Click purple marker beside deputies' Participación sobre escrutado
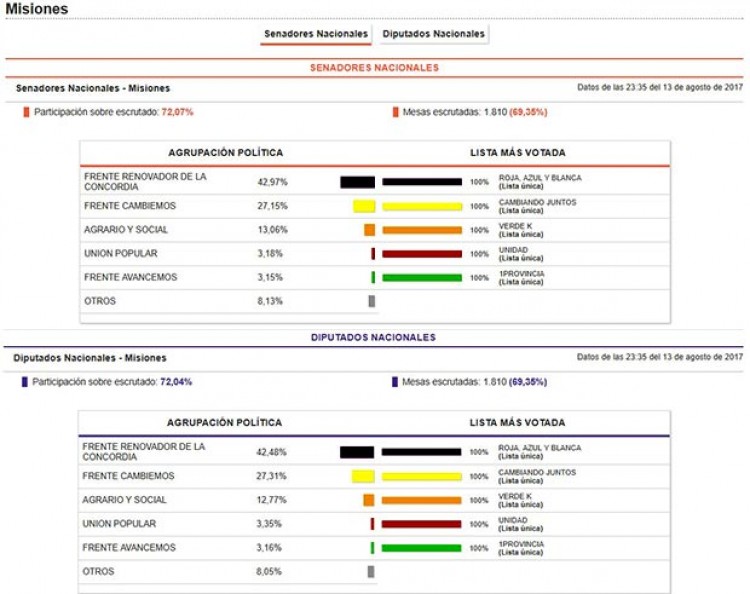Viewport: 750px width, 594px height. coord(25,382)
